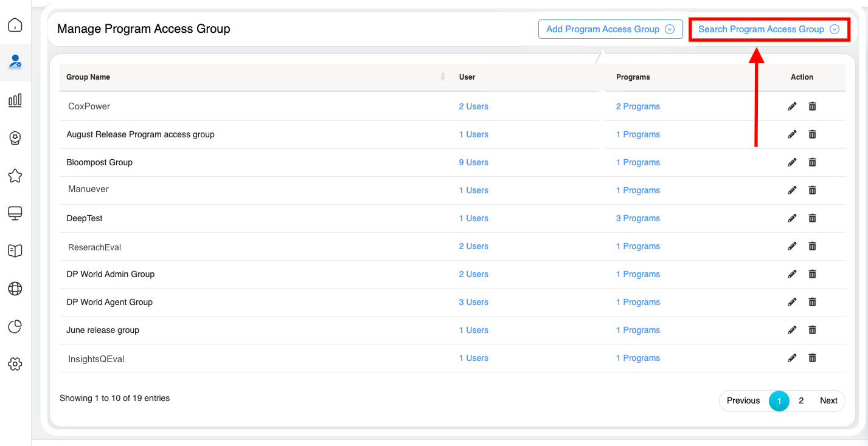Expand Search Program Access Group panel

(769, 29)
